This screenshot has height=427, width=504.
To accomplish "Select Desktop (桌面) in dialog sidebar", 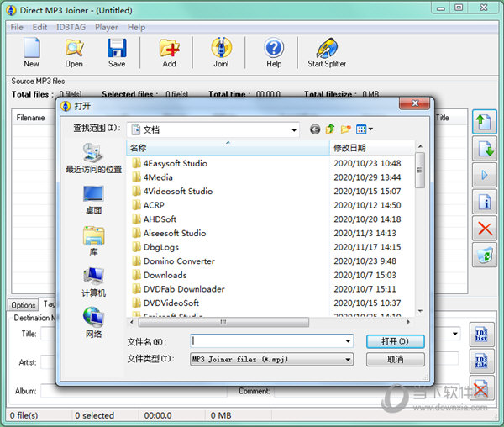I will [93, 200].
